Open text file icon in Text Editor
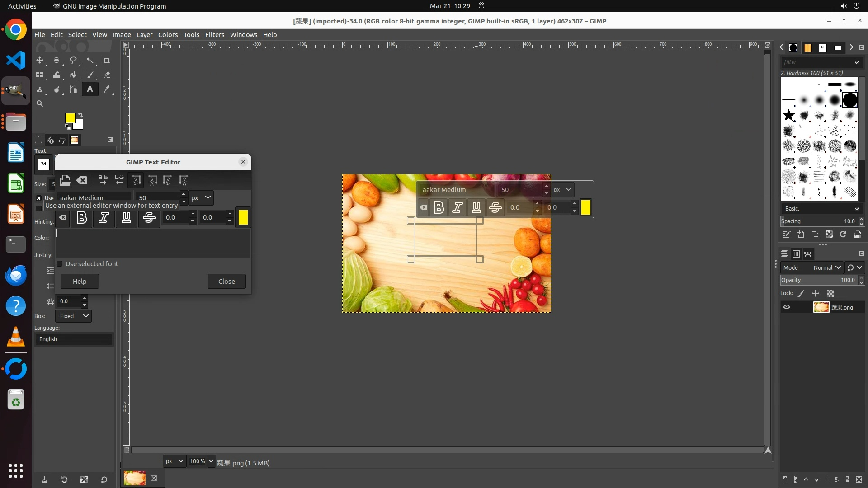 (65, 181)
